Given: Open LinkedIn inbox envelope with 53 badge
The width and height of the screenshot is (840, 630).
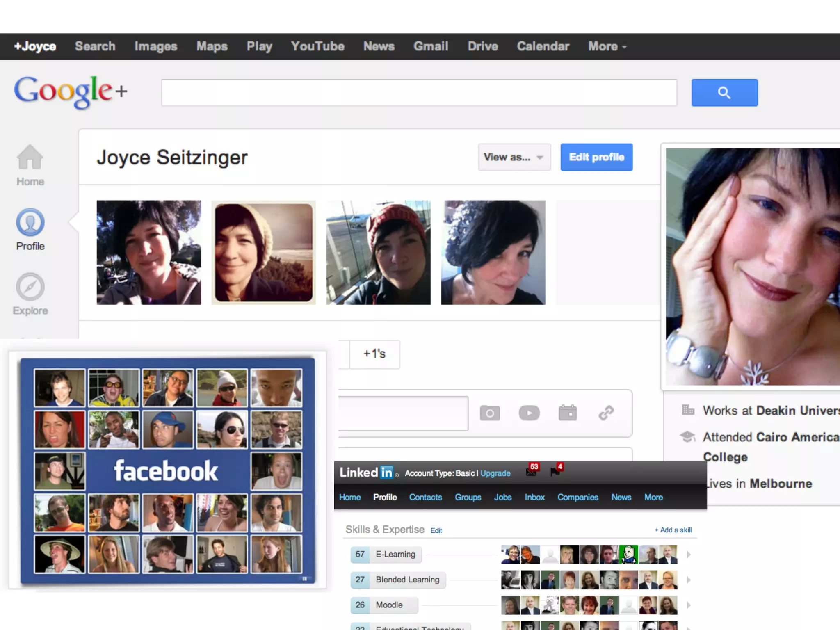Looking at the screenshot, I should click(532, 472).
